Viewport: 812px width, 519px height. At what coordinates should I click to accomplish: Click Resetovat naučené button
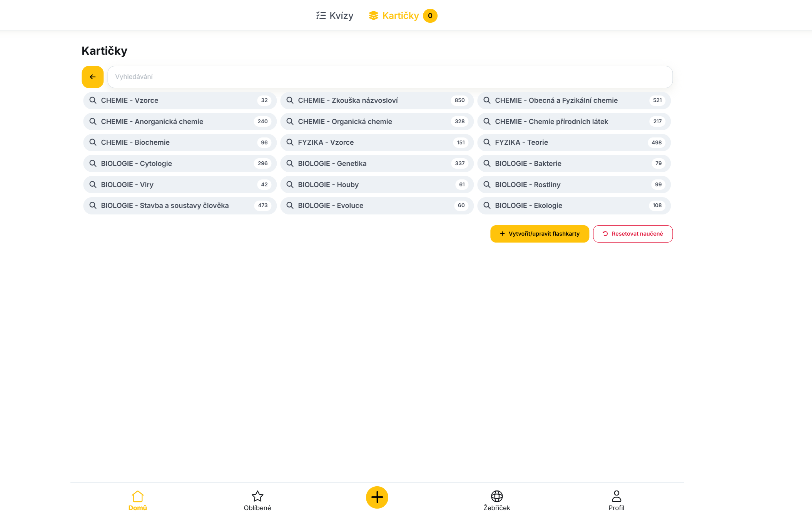point(633,234)
